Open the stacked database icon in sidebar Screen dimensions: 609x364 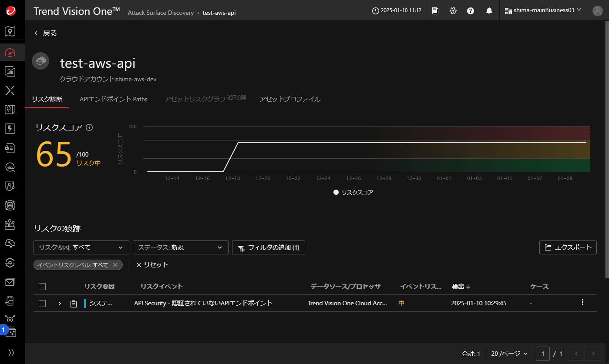coord(10,205)
